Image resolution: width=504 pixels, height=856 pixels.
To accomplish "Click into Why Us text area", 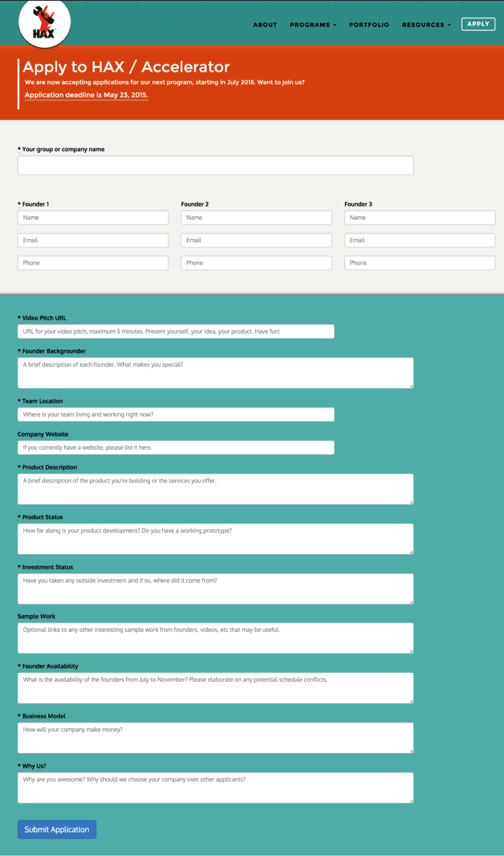I will pos(215,788).
